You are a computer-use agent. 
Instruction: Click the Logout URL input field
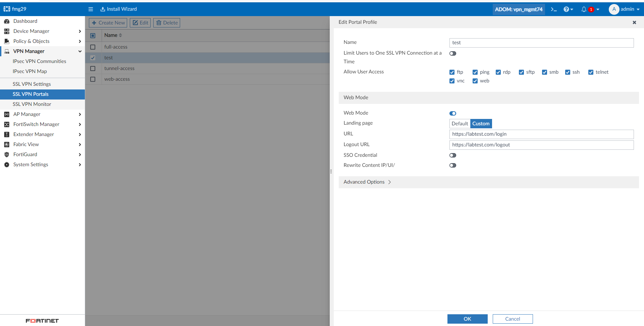[541, 145]
